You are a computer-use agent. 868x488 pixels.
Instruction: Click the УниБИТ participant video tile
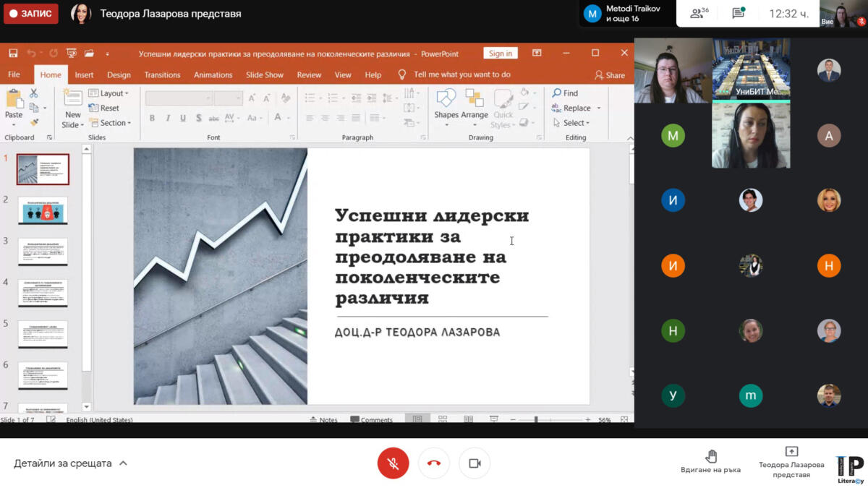(x=751, y=69)
